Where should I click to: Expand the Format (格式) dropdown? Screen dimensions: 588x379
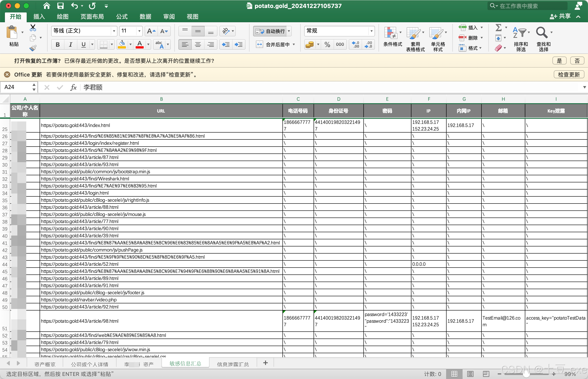tap(480, 48)
